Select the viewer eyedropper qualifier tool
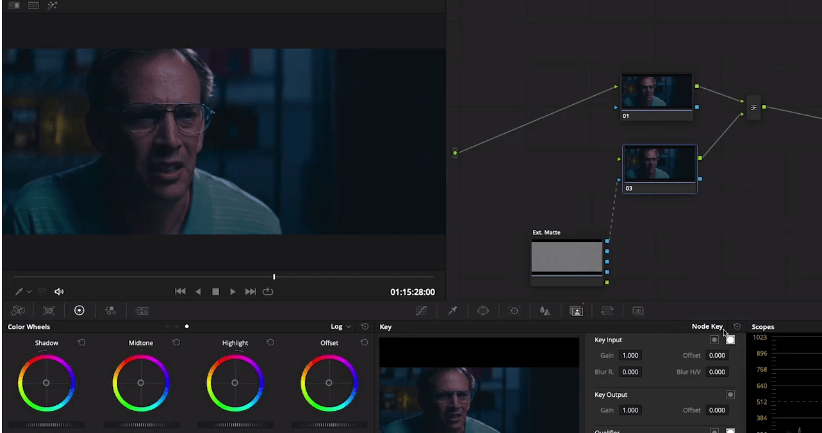 19,291
